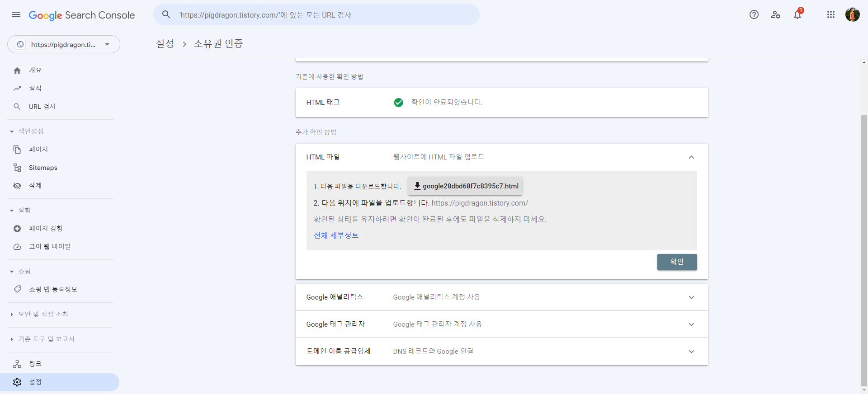
Task: Open the help question mark icon
Action: (x=754, y=14)
